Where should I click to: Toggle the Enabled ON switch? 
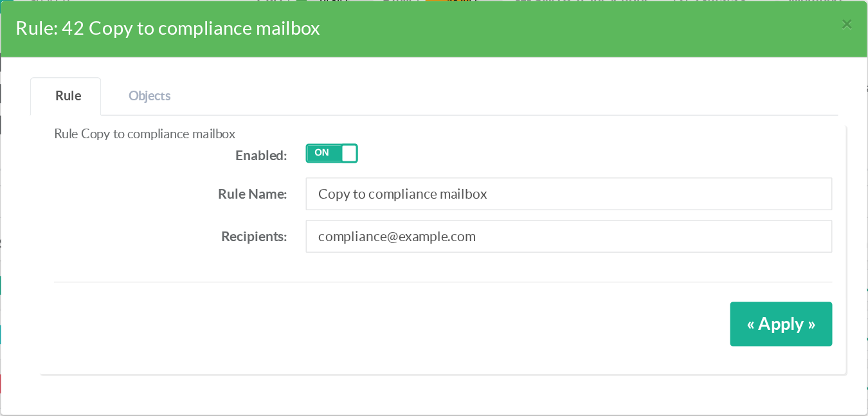point(332,153)
